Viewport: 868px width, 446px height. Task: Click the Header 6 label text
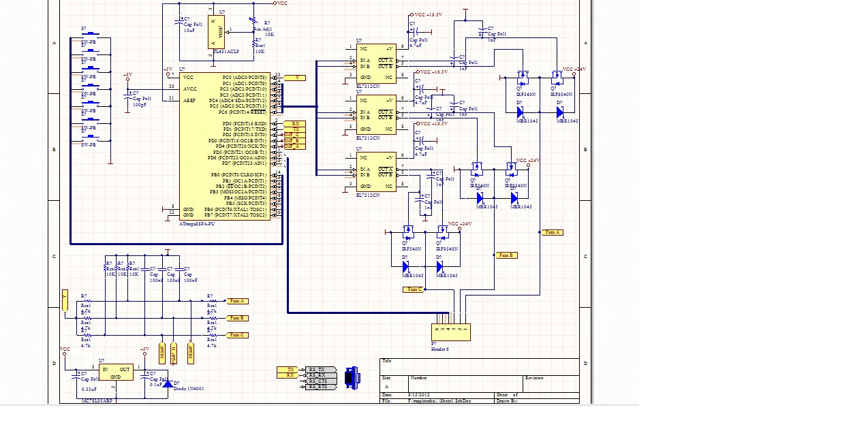pos(439,349)
